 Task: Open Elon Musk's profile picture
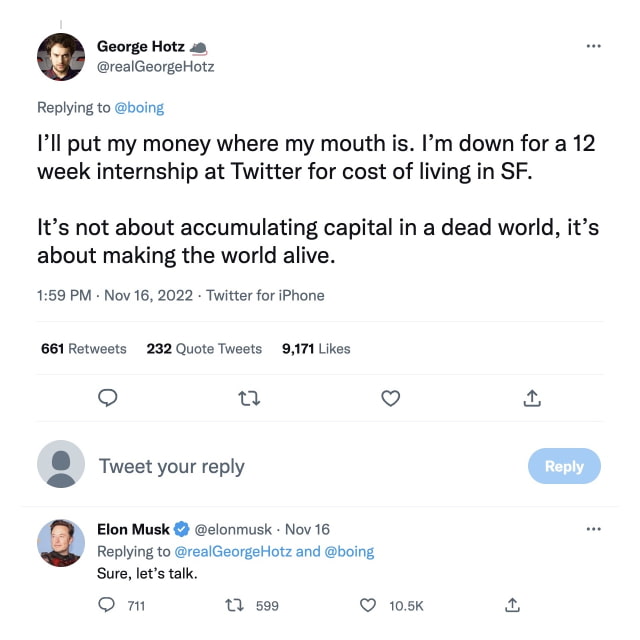tap(61, 544)
